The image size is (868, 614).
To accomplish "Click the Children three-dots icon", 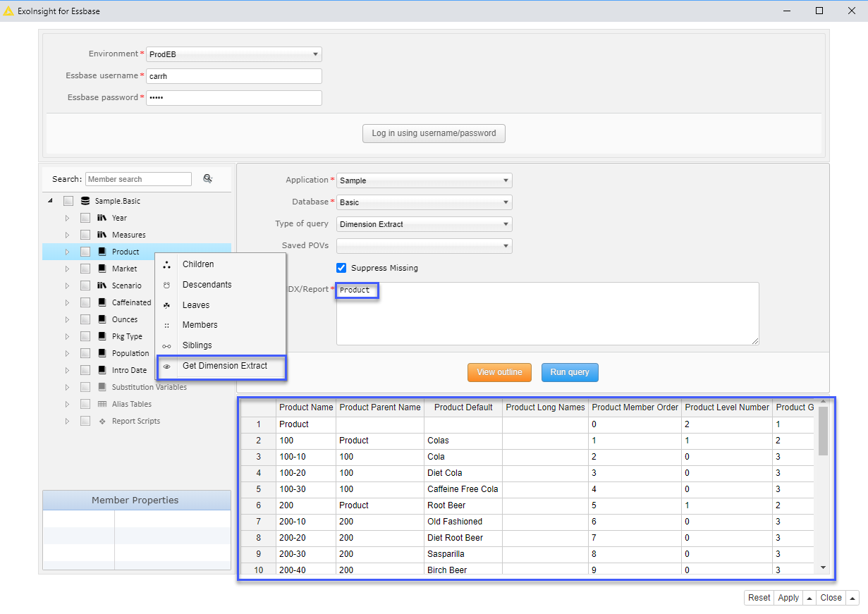I will pyautogui.click(x=166, y=265).
